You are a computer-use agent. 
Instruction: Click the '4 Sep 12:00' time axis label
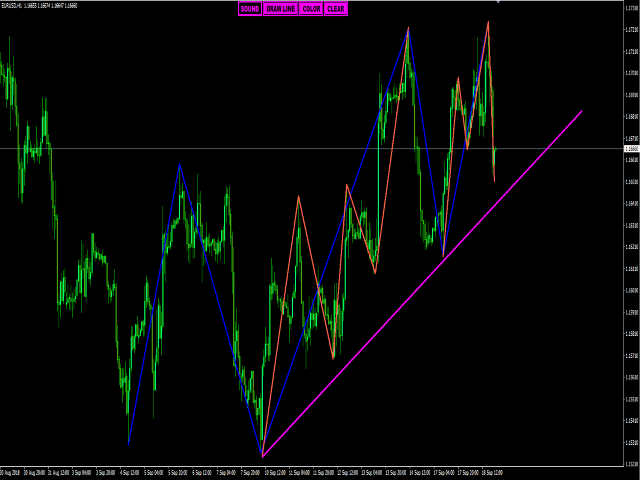(x=130, y=473)
